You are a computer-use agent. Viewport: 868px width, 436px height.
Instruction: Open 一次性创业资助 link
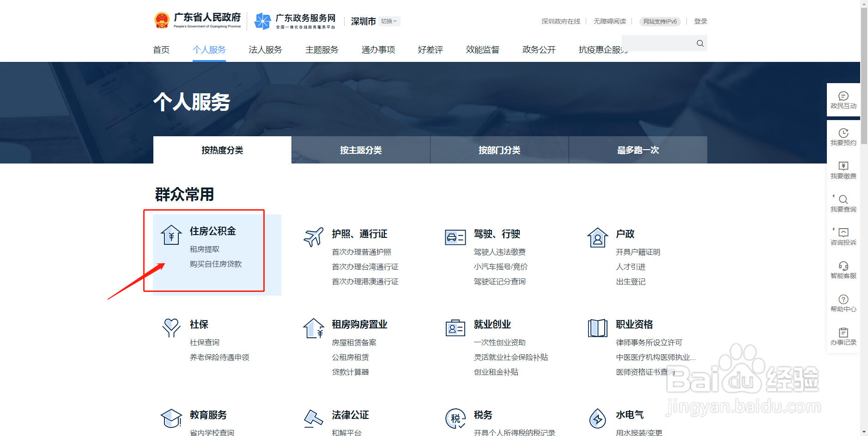[x=500, y=343]
